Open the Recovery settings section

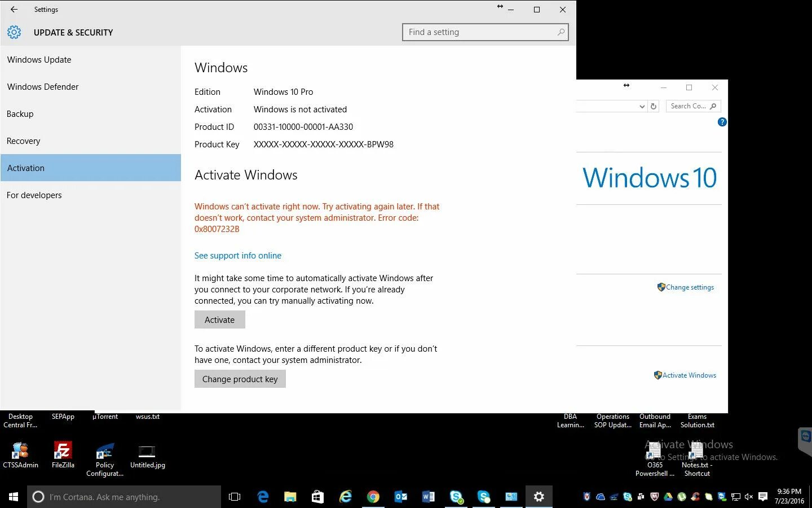91,141
